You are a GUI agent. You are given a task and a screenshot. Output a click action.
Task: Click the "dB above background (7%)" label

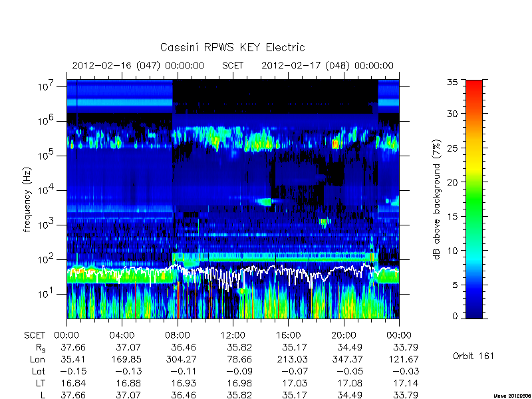click(438, 199)
